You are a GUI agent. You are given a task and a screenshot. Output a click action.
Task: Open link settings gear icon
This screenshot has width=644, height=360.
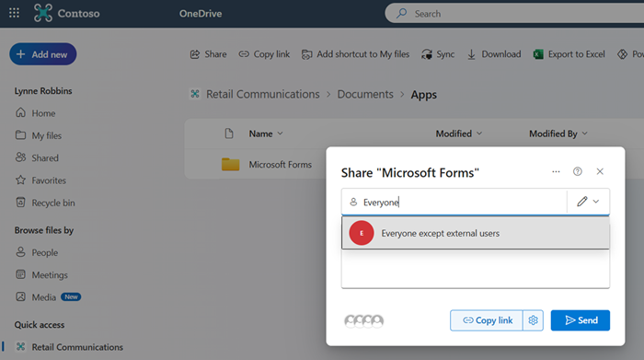coord(533,320)
